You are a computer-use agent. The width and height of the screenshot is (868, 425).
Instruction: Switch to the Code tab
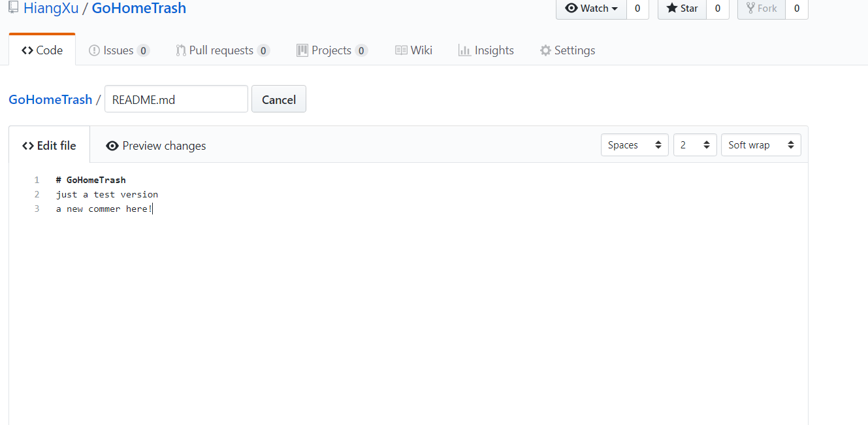coord(42,50)
